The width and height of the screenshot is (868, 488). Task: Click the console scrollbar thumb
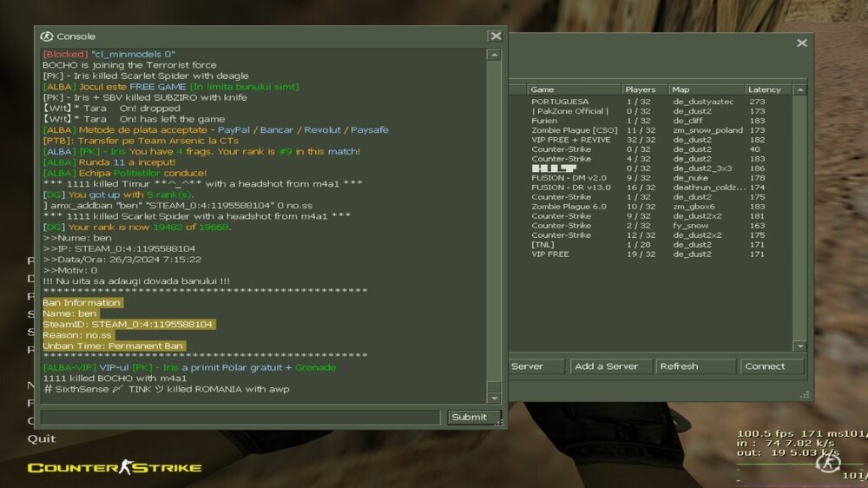tap(494, 387)
